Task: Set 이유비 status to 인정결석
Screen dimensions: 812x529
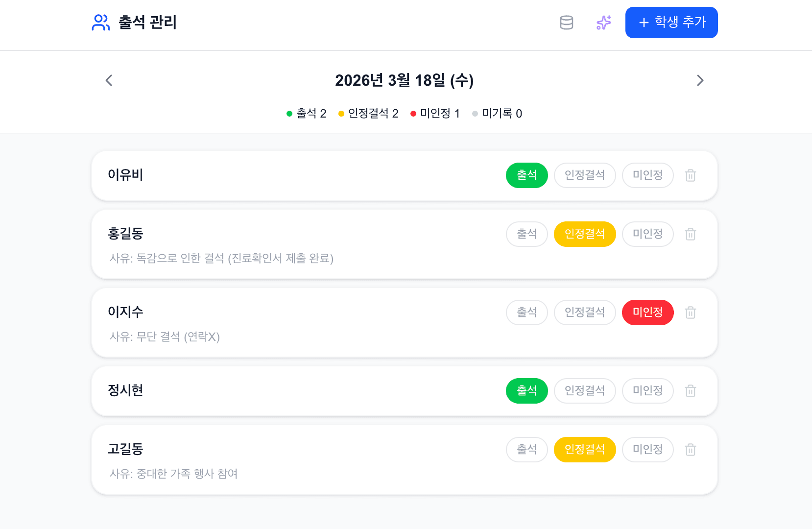Action: point(584,175)
